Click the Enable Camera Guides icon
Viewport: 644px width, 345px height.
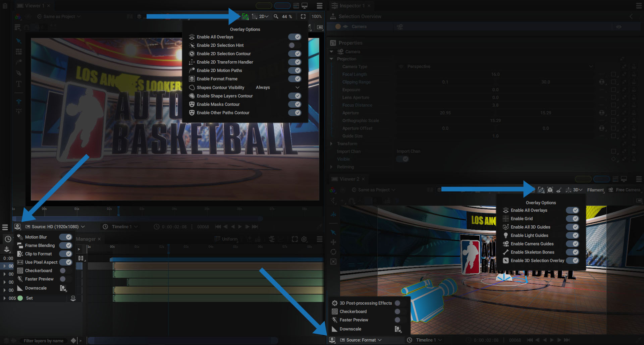point(506,244)
